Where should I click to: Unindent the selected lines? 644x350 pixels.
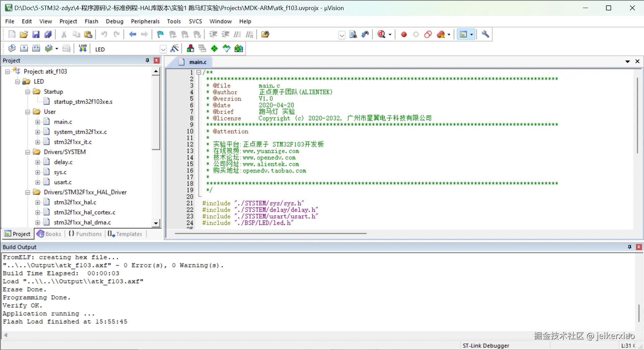point(225,35)
